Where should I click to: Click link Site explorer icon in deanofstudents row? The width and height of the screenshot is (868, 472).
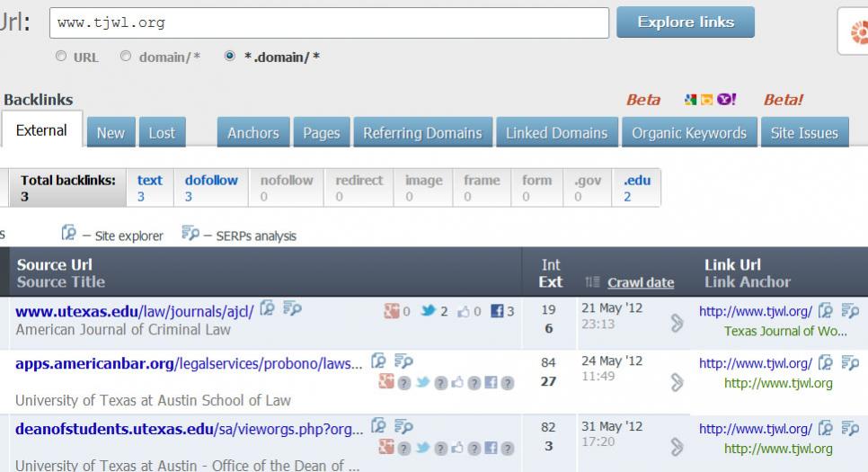pyautogui.click(x=826, y=428)
